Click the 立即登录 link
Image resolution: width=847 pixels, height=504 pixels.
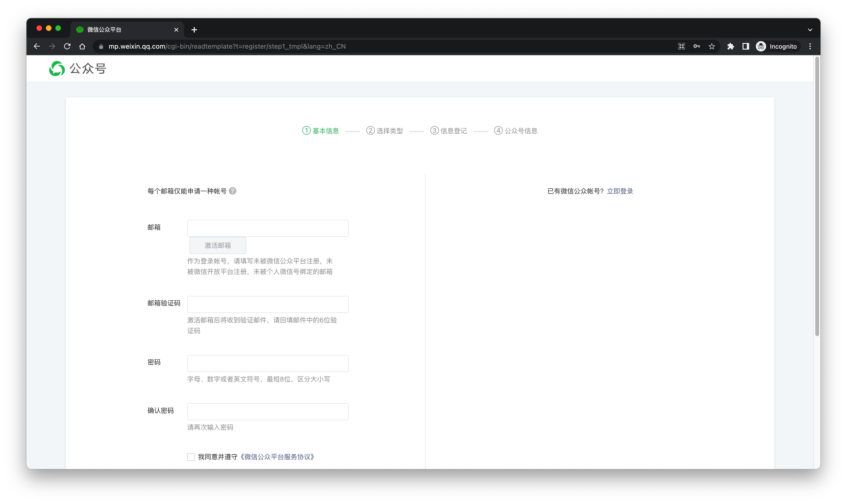pos(620,191)
